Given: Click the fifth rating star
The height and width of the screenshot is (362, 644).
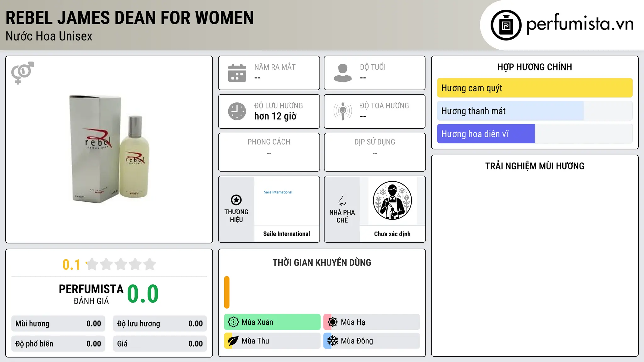Looking at the screenshot, I should coord(150,264).
